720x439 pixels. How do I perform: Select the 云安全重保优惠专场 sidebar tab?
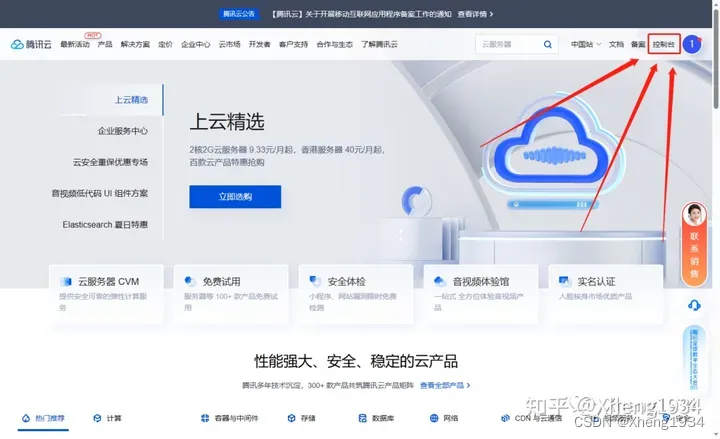pos(110,162)
